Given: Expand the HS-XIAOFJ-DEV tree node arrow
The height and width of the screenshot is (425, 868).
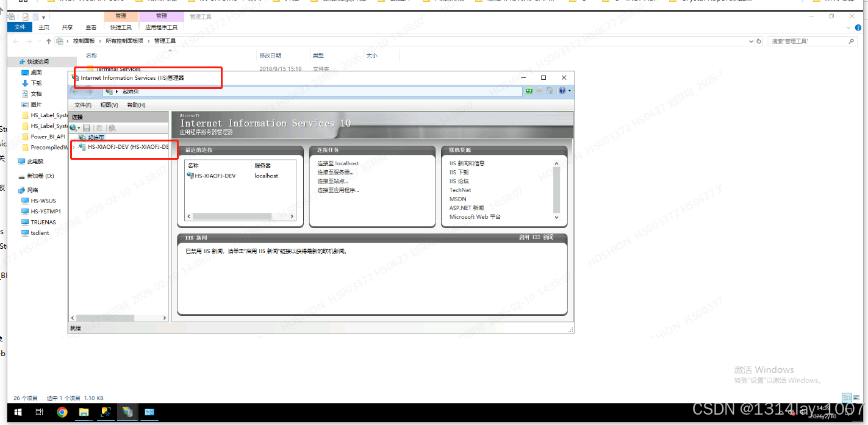Looking at the screenshot, I should click(73, 147).
